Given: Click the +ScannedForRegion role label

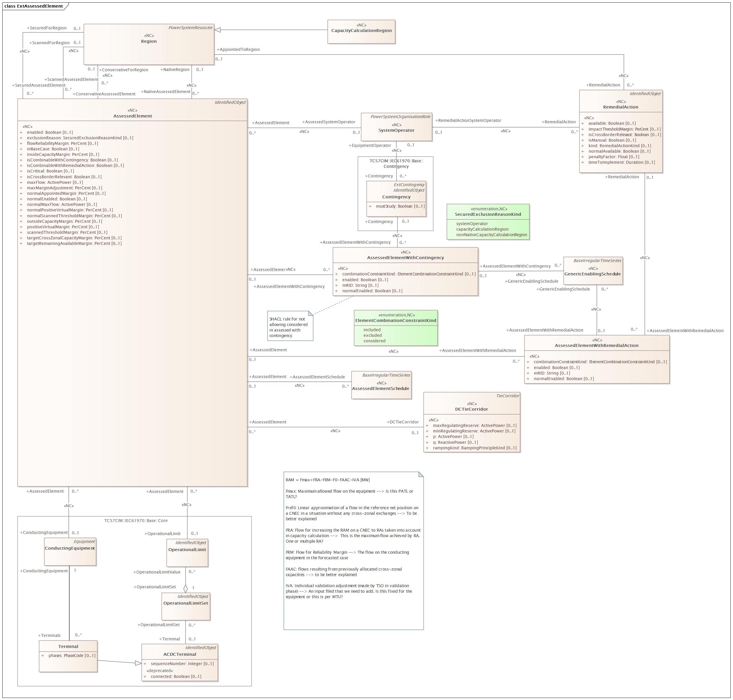Looking at the screenshot, I should 50,43.
